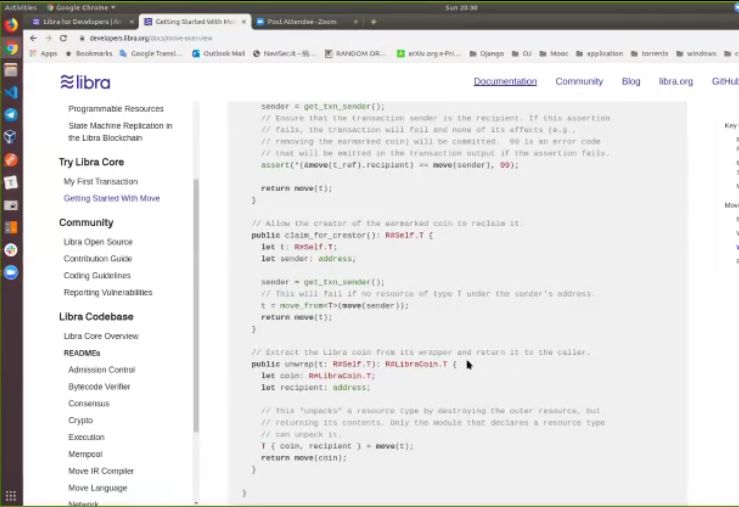Open Coding Guidelines link
Screen dimensions: 739x507
click(97, 276)
